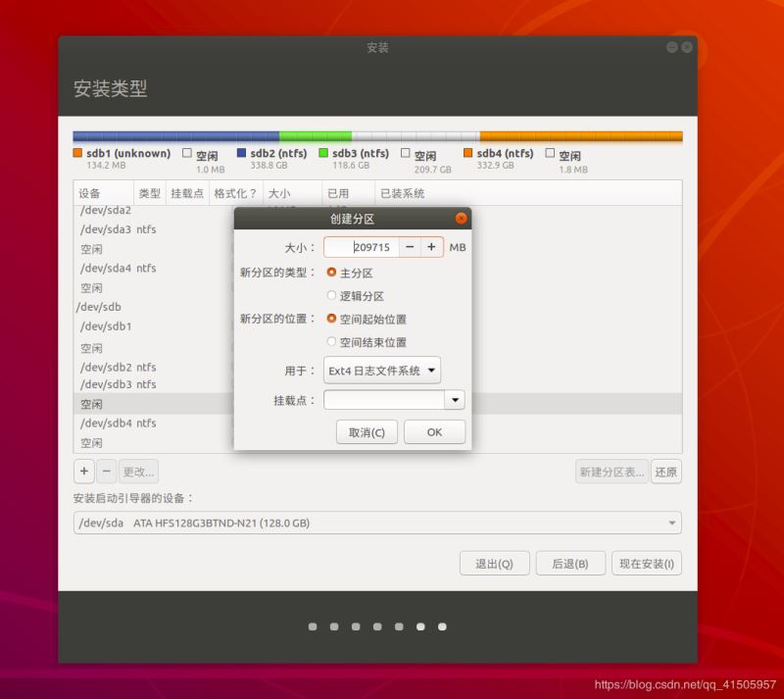Go back with the 后退(B) button

(x=569, y=564)
